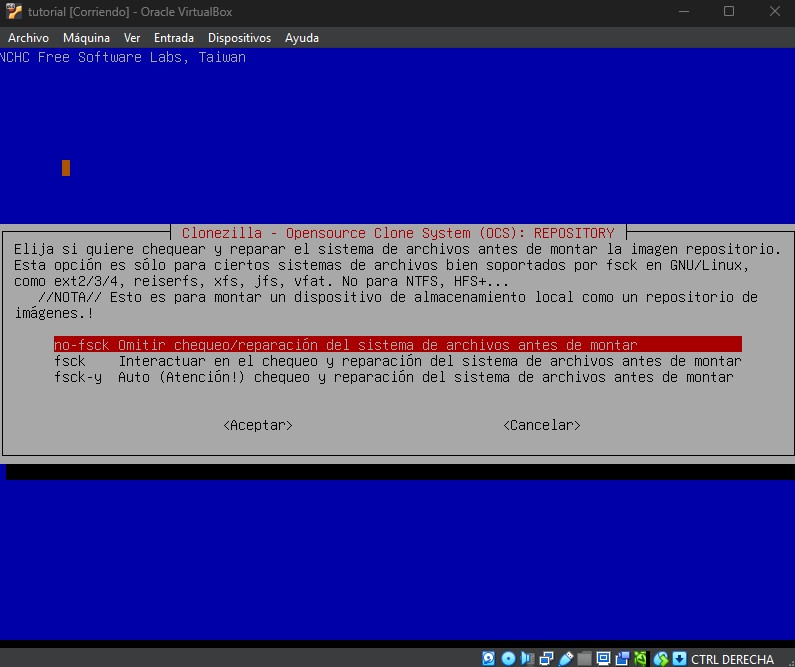Image resolution: width=795 pixels, height=667 pixels.
Task: Click the NCHC Free Software Labs text
Action: pos(123,57)
